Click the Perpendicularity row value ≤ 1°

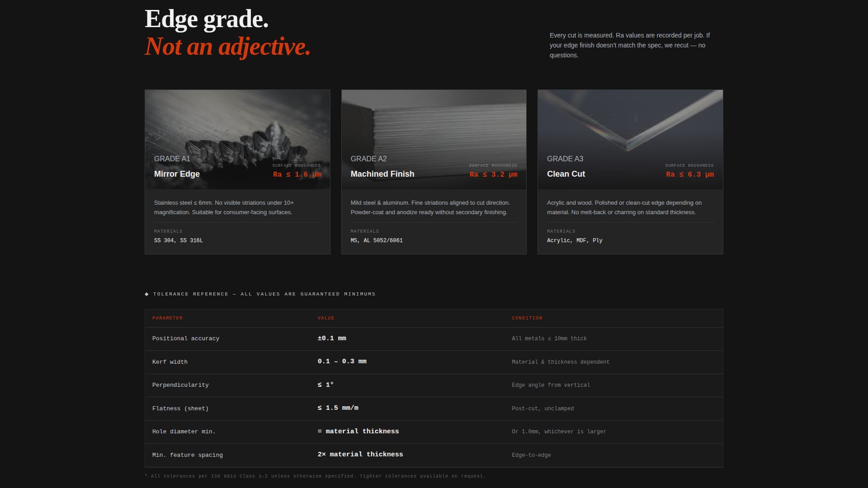(x=325, y=385)
